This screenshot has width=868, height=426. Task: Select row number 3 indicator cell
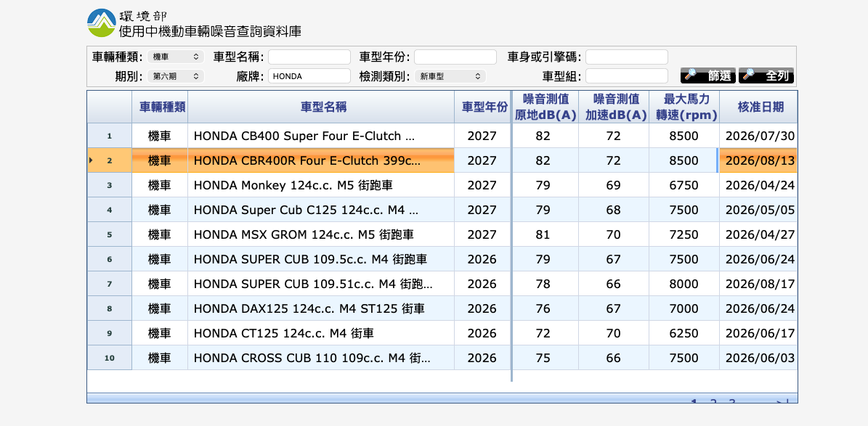[x=110, y=185]
